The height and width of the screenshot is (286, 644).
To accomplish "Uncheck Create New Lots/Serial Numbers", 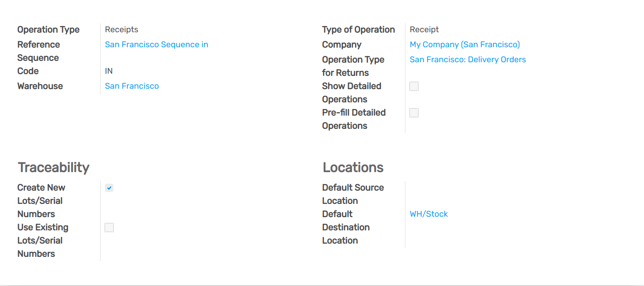I will [109, 188].
